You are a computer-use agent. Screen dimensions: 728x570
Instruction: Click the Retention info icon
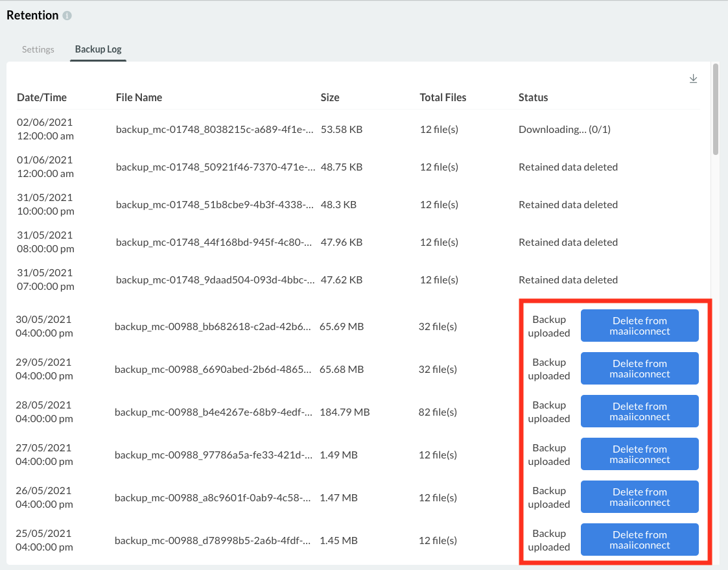click(x=67, y=16)
